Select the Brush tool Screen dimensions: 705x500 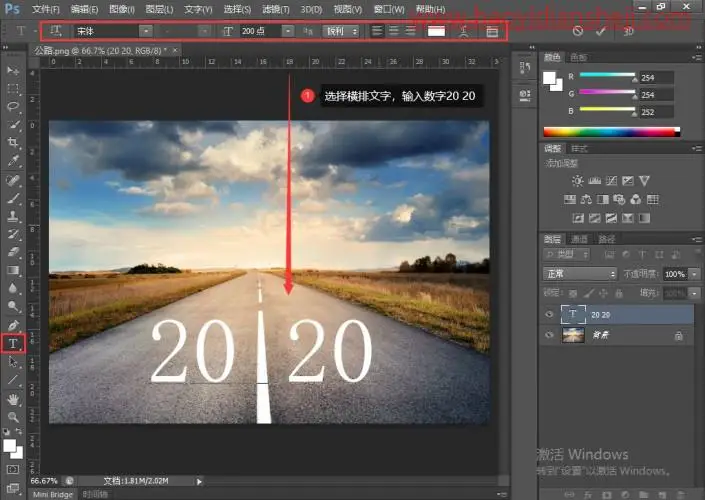(13, 198)
